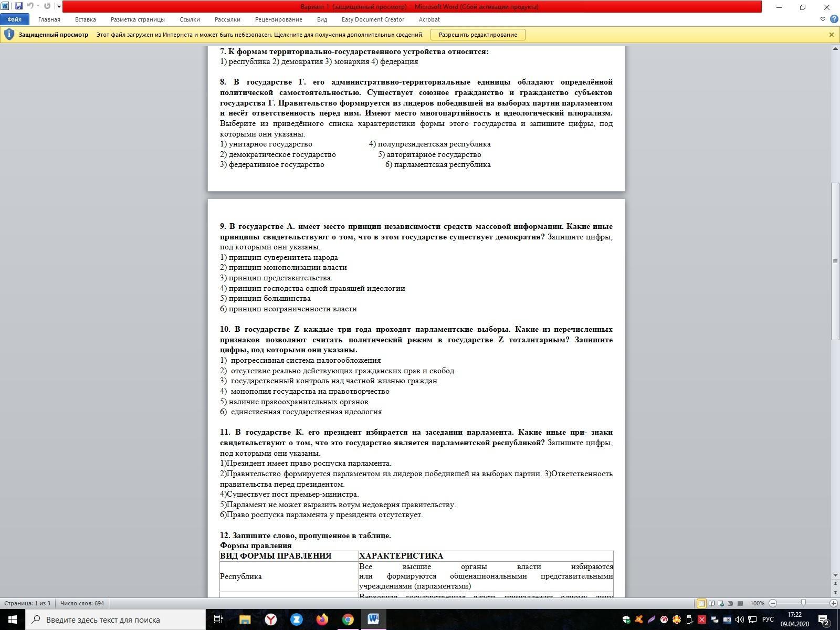Click the Previous Page browse button
Image resolution: width=840 pixels, height=630 pixels.
click(835, 582)
